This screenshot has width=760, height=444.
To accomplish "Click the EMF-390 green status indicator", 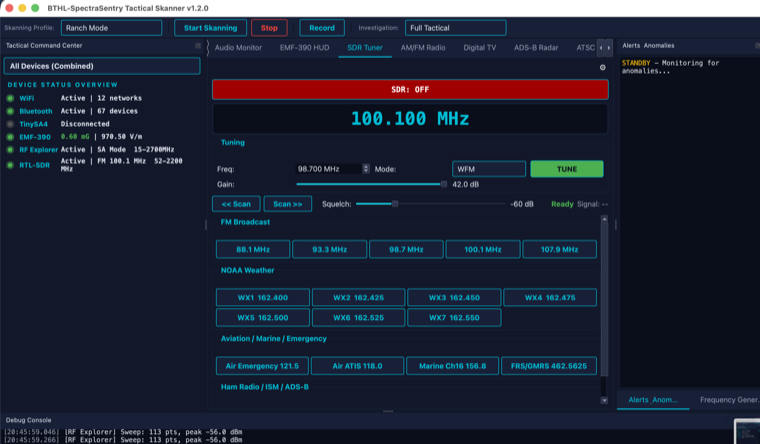I will pyautogui.click(x=10, y=137).
